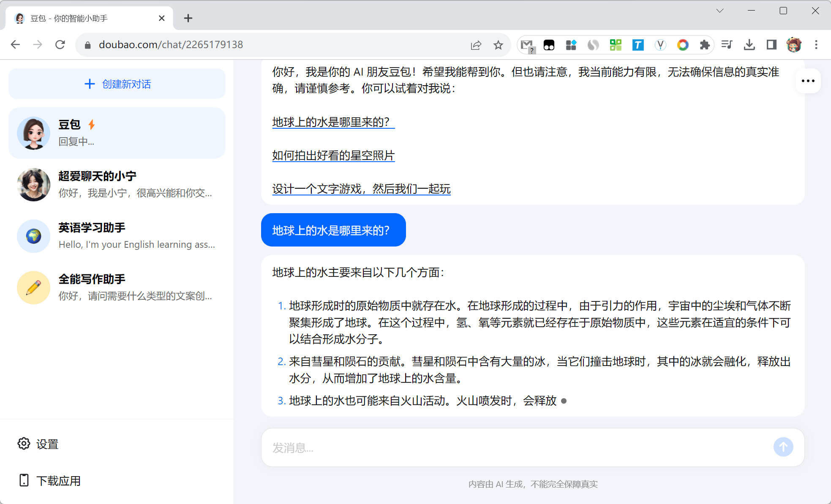Toggle the browser side panel icon
The height and width of the screenshot is (504, 831).
771,45
